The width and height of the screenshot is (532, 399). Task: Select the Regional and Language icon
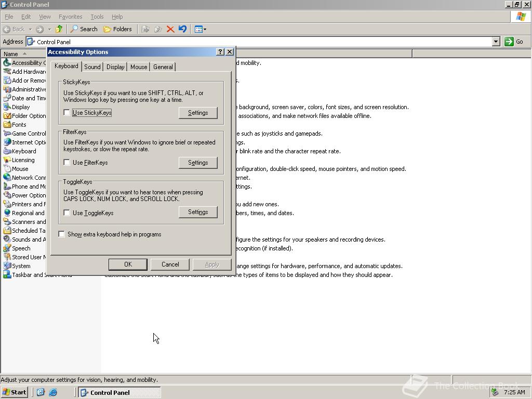click(x=7, y=212)
